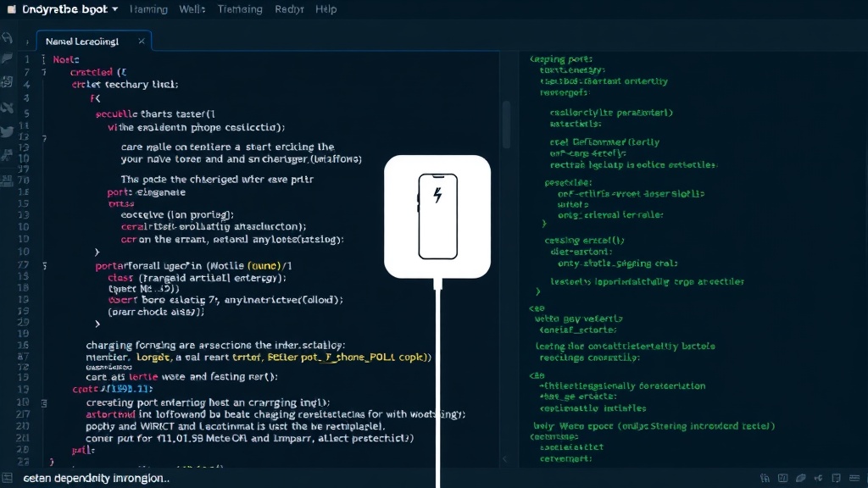Viewport: 868px width, 488px height.
Task: Toggle the fold marker beside line 1
Action: pyautogui.click(x=43, y=59)
